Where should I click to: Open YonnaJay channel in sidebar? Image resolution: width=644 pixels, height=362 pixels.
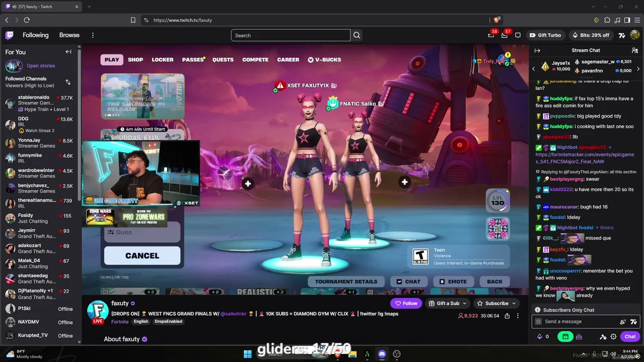[39, 143]
